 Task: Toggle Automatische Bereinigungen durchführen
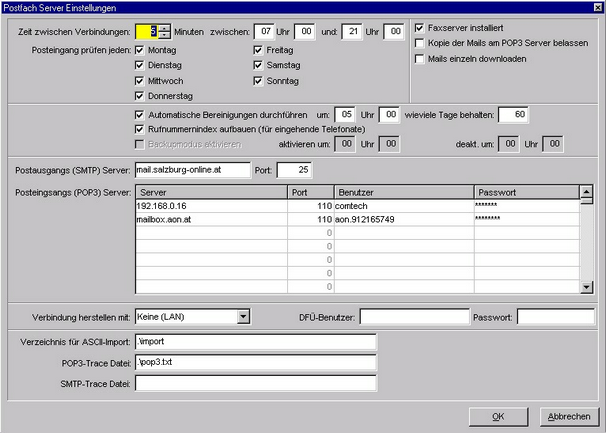[140, 115]
